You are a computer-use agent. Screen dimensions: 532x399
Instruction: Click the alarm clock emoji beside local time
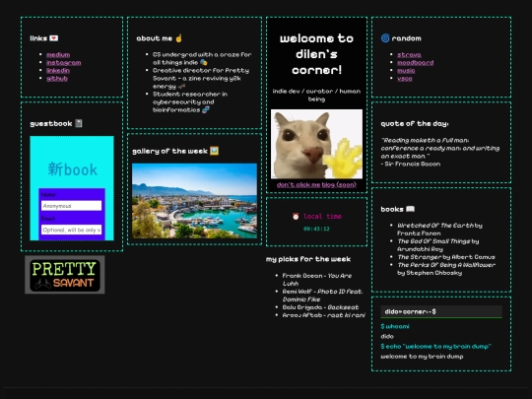coord(296,217)
